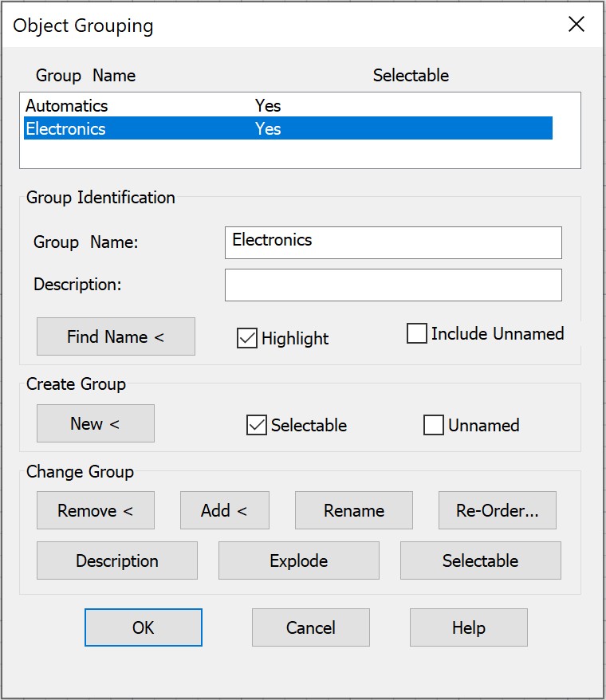Click New < to create group
The image size is (606, 700).
point(95,423)
